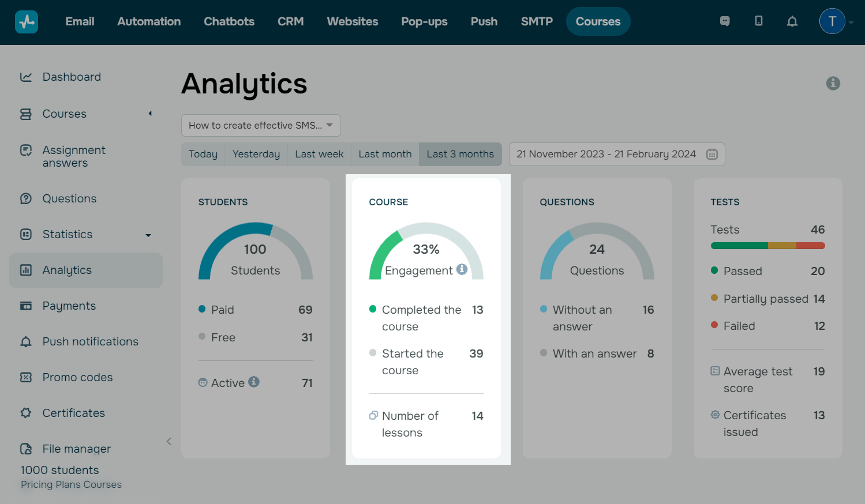The width and height of the screenshot is (865, 504).
Task: Collapse the sidebar with the chevron
Action: [169, 442]
